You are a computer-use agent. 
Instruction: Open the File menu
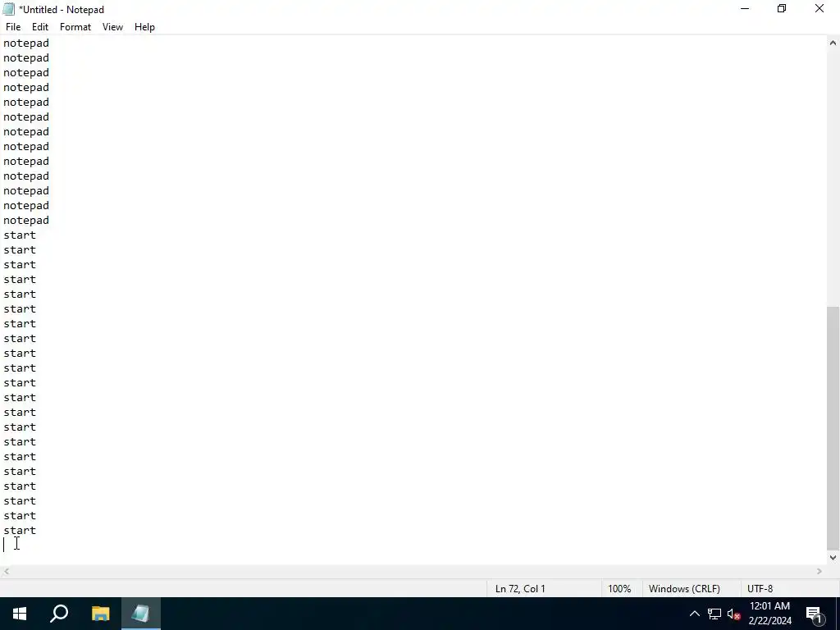pyautogui.click(x=13, y=27)
